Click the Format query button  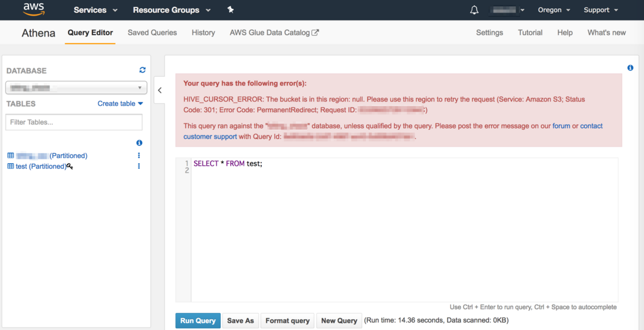[287, 321]
